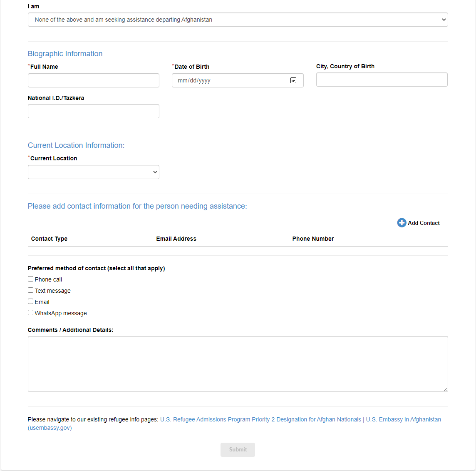Viewport: 476px width, 471px height.
Task: Open the Date of Birth calendar picker
Action: point(293,80)
